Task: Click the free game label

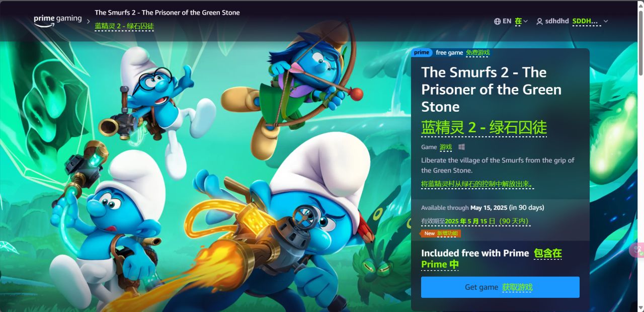Action: (449, 52)
